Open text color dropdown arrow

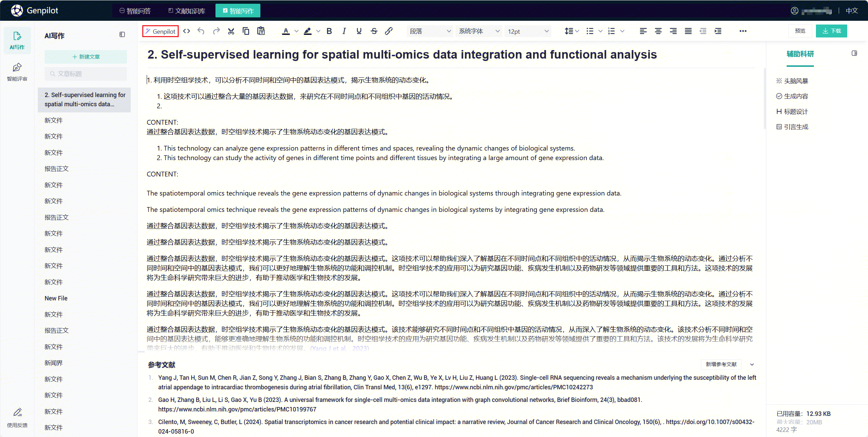click(x=296, y=31)
